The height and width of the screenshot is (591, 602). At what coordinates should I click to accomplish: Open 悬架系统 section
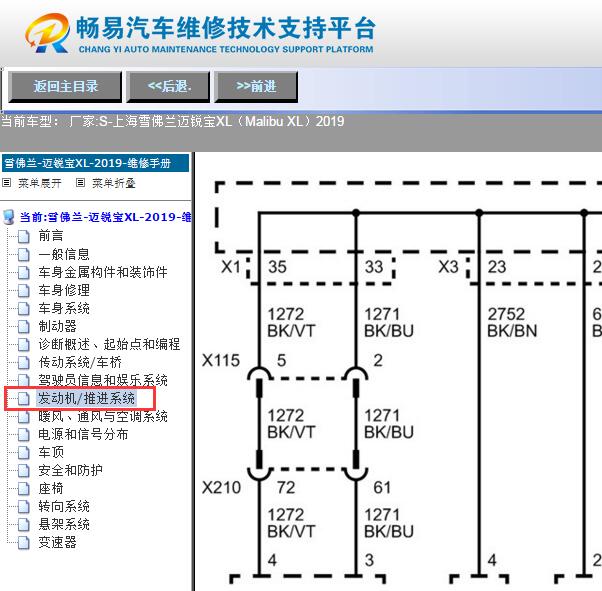pyautogui.click(x=64, y=525)
